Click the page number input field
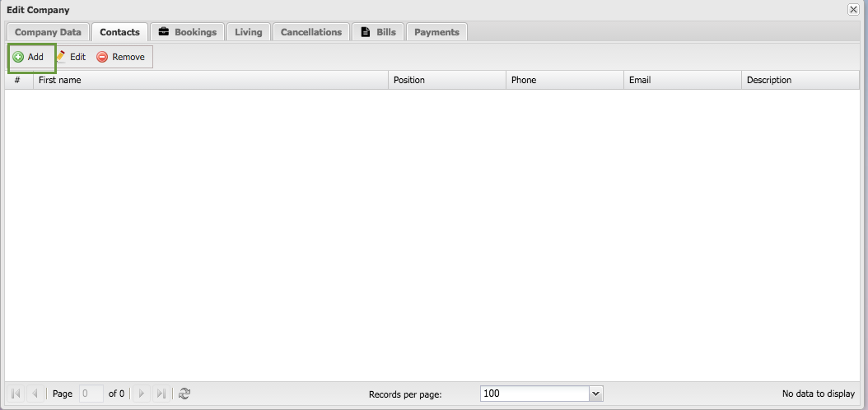 tap(91, 394)
